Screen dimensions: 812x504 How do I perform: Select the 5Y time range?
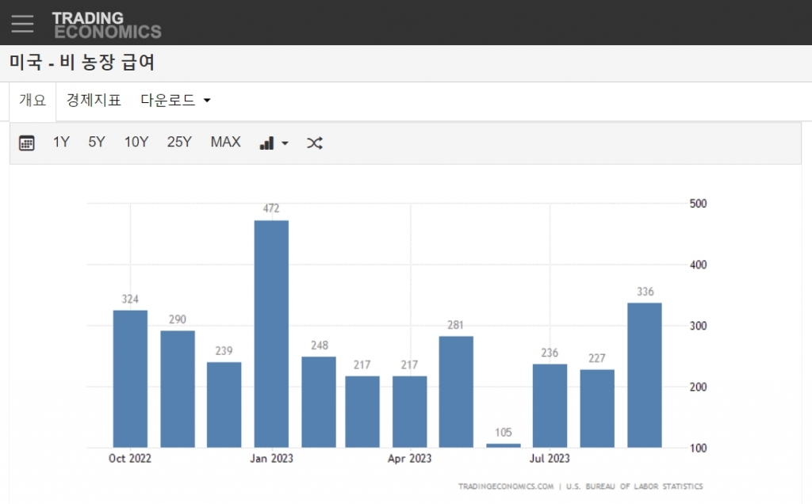pos(97,143)
